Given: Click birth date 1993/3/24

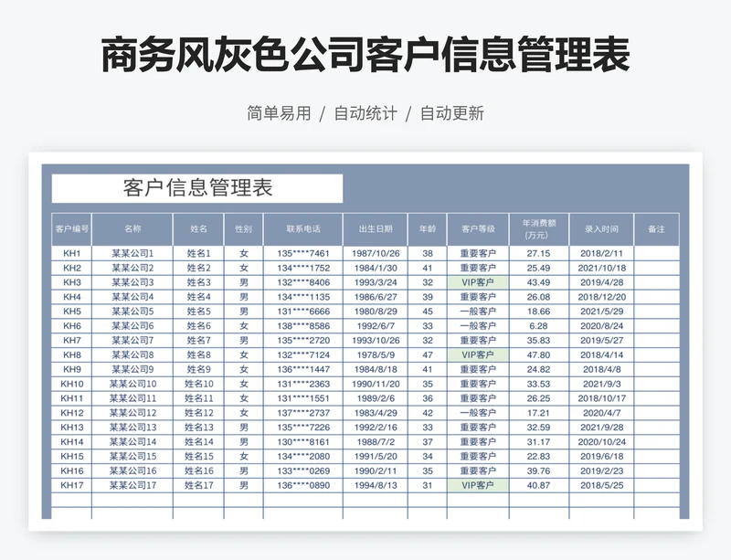Looking at the screenshot, I should [x=376, y=282].
